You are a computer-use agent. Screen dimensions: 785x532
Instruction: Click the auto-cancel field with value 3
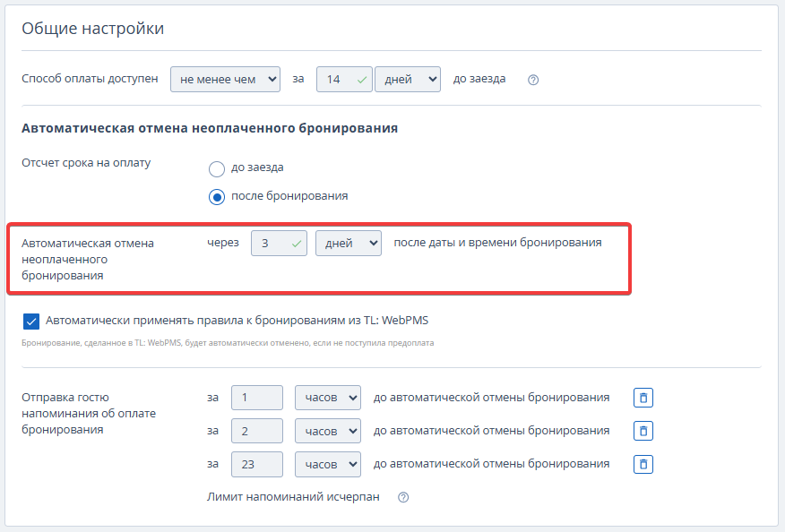pyautogui.click(x=279, y=244)
